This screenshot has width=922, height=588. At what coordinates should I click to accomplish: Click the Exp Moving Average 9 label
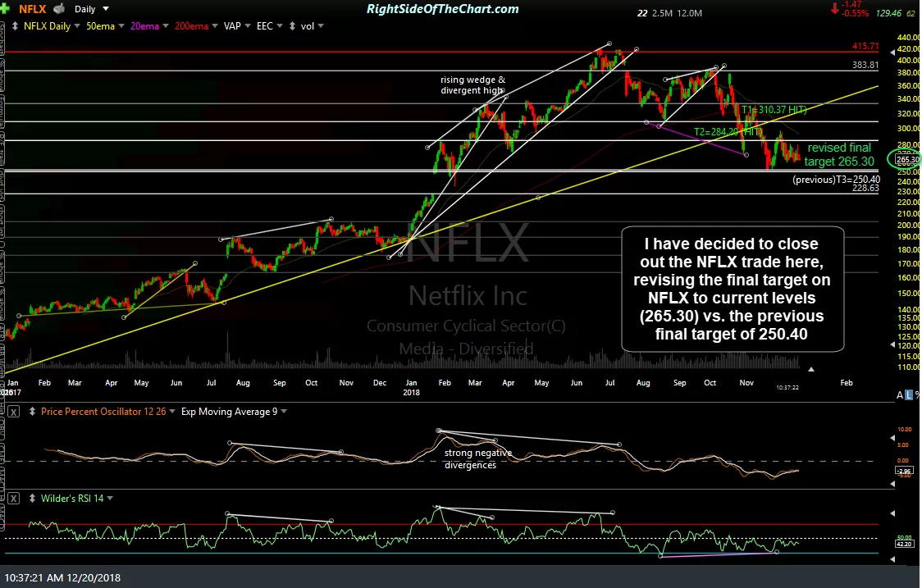click(x=230, y=412)
